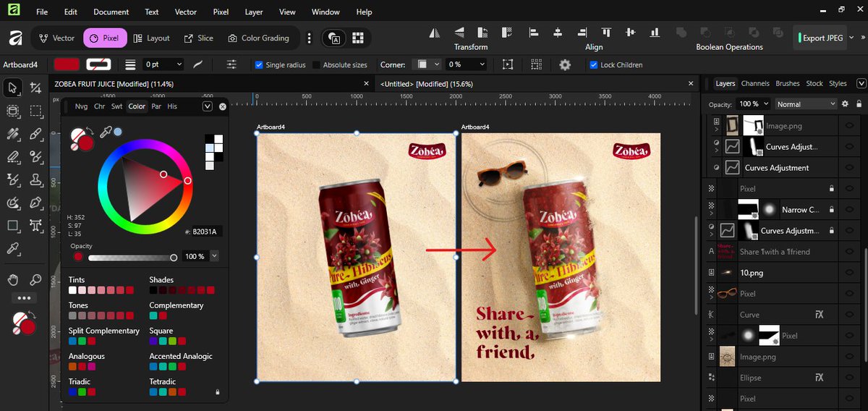Switch to the Brushes tab
This screenshot has width=868, height=411.
[x=788, y=83]
